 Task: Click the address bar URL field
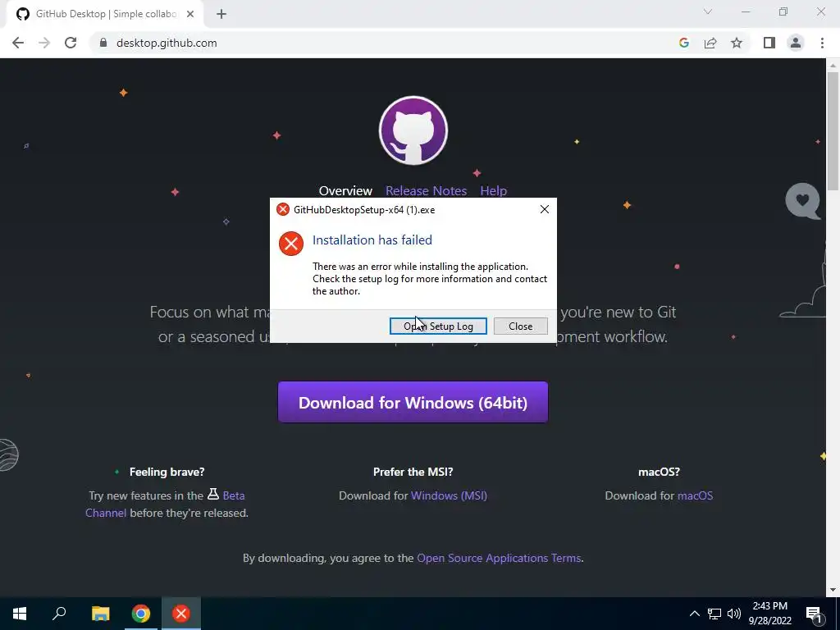click(x=386, y=43)
